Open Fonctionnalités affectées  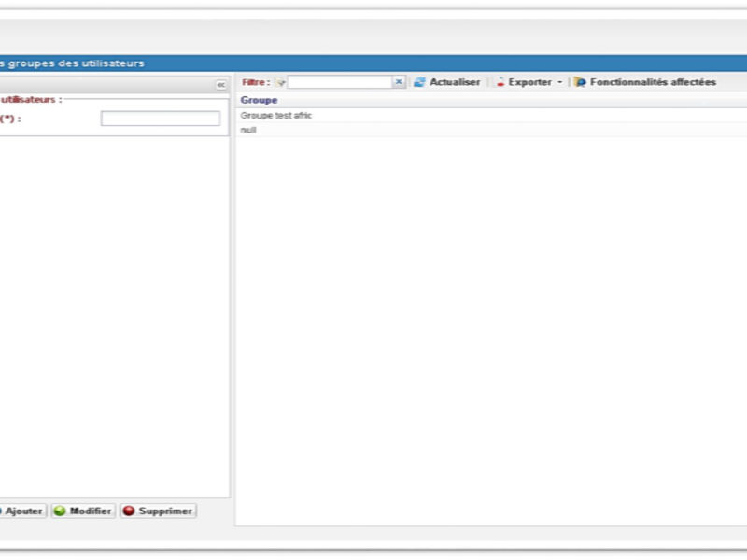point(652,82)
